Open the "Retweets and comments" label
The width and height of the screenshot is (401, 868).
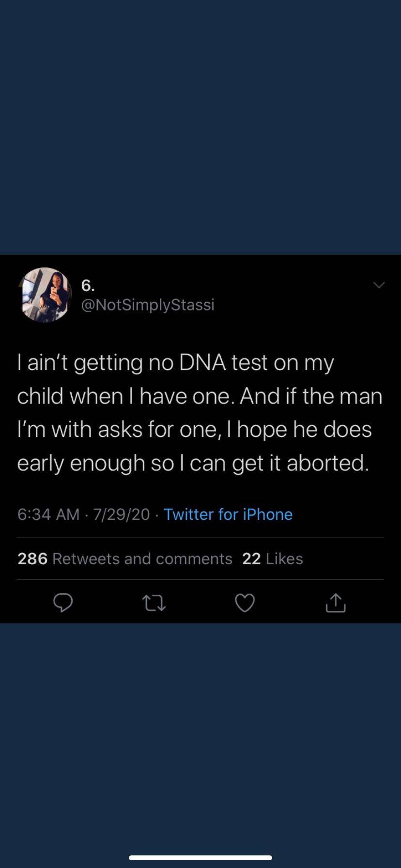pyautogui.click(x=142, y=558)
